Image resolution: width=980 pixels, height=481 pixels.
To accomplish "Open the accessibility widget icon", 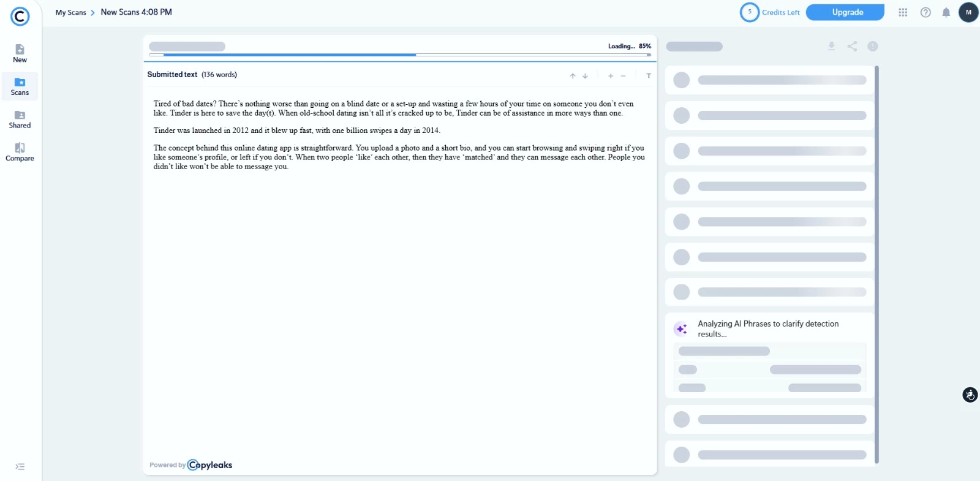I will pos(970,395).
